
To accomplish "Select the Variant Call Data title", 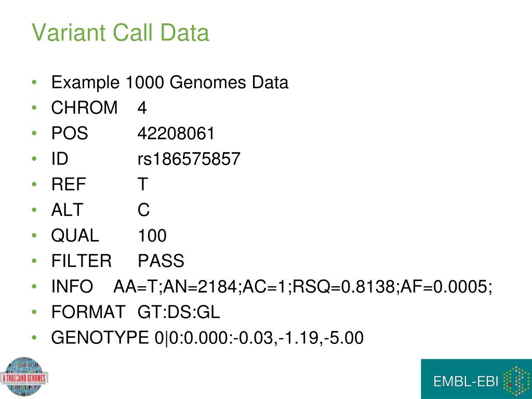I will click(x=120, y=33).
